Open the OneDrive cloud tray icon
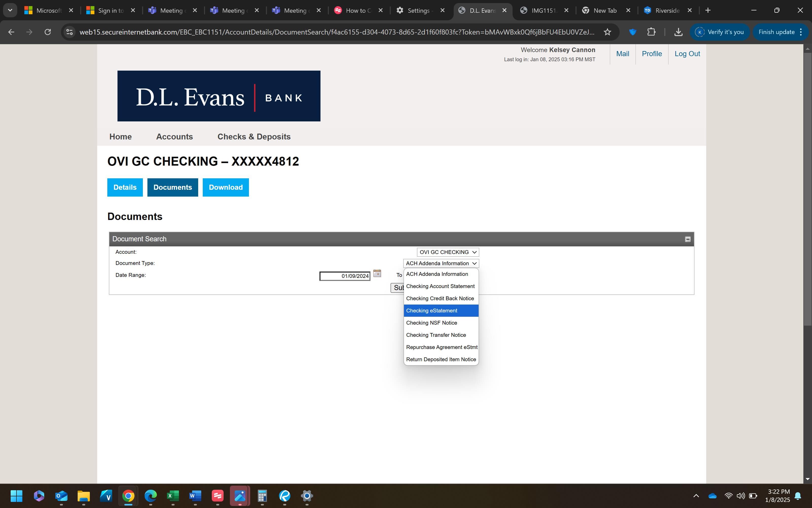 tap(712, 496)
